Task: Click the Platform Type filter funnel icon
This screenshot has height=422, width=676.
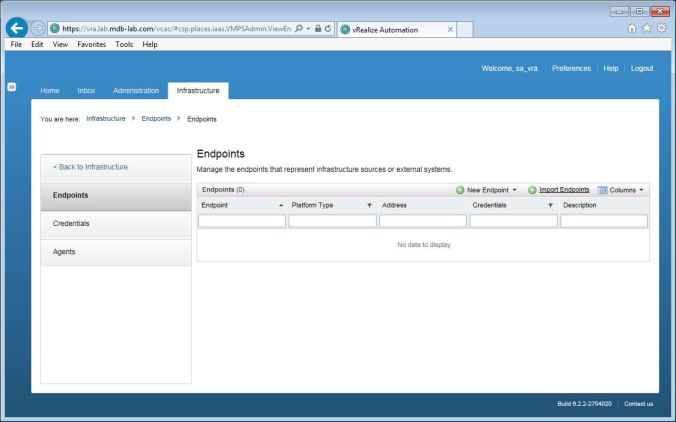Action: tap(369, 205)
